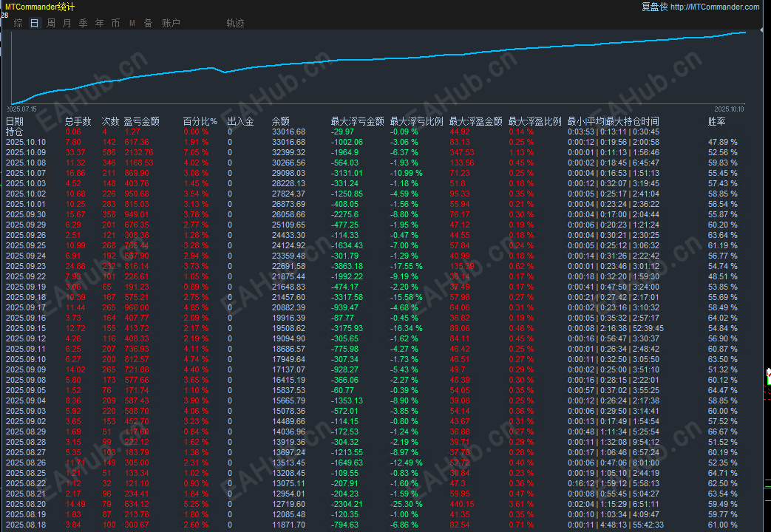Open the 备 tab
The image size is (771, 532).
point(148,23)
